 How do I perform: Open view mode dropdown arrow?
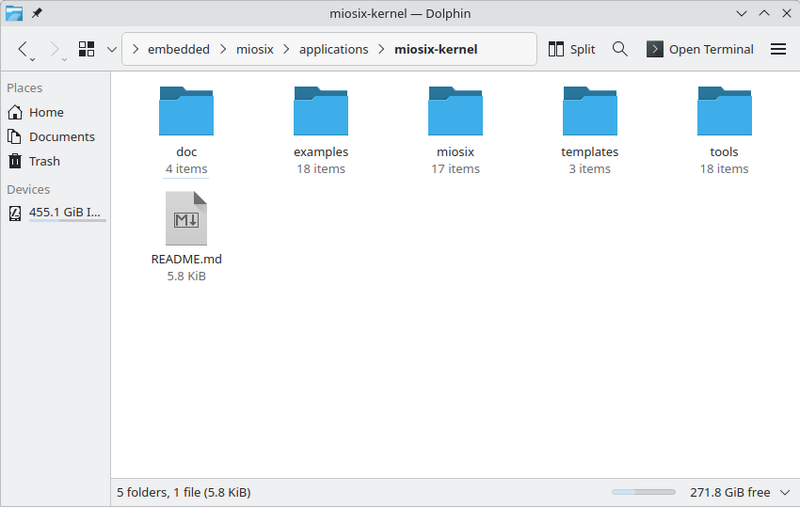click(x=112, y=49)
